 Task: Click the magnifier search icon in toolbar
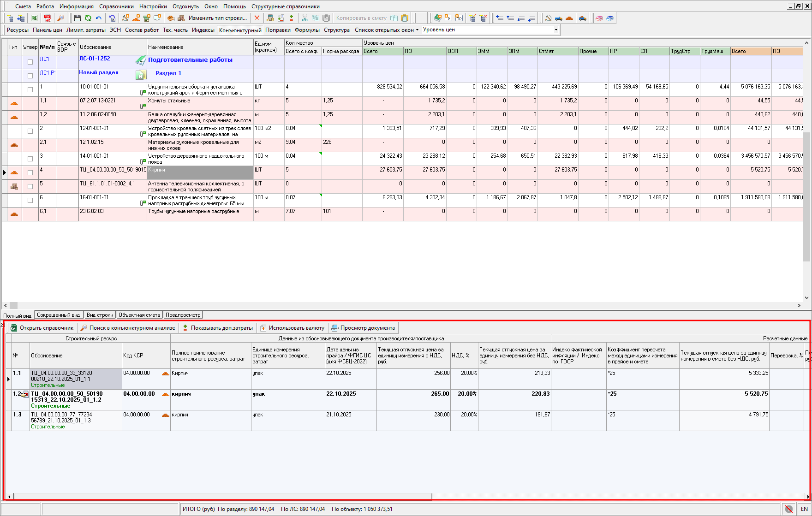60,18
